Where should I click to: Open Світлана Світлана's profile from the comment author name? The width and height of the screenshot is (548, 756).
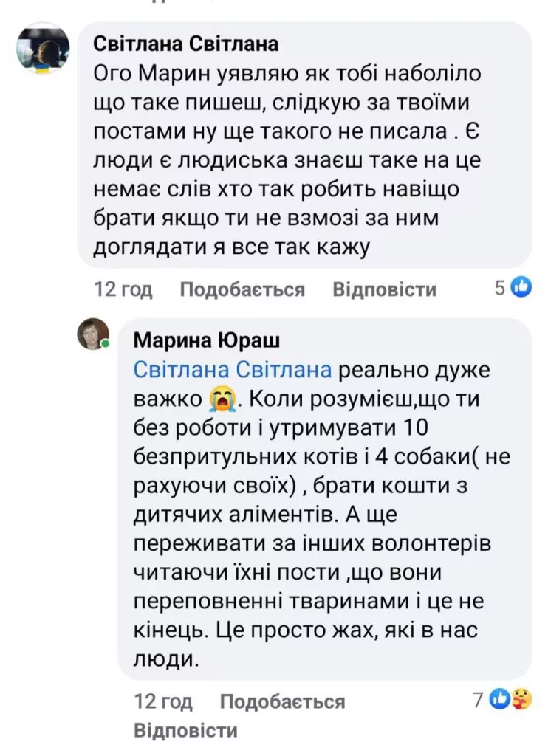click(x=185, y=44)
